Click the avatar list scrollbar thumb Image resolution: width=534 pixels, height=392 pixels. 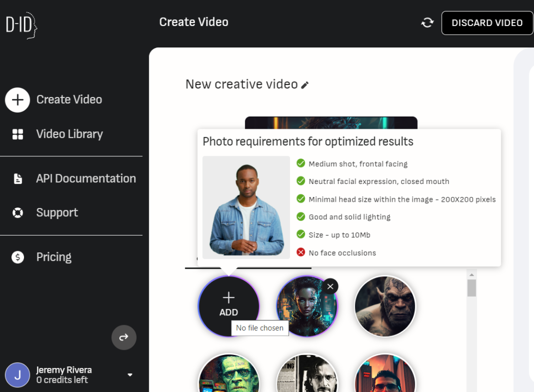pos(471,288)
